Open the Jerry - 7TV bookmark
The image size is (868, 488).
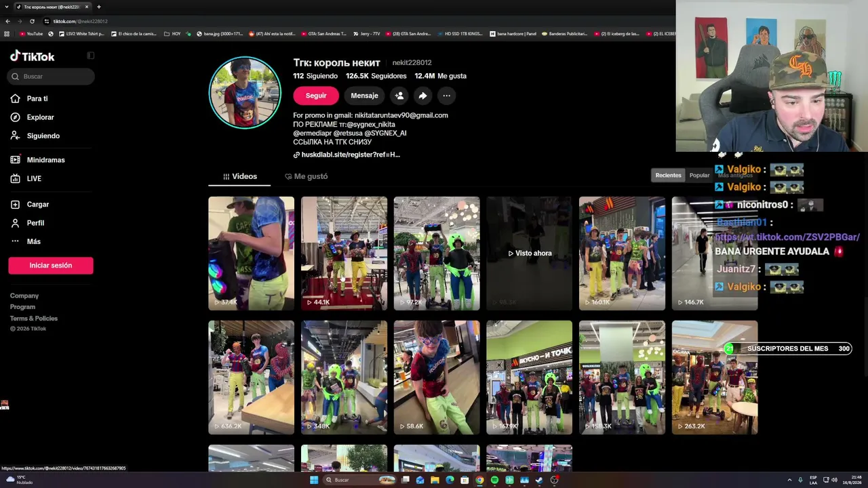point(366,34)
